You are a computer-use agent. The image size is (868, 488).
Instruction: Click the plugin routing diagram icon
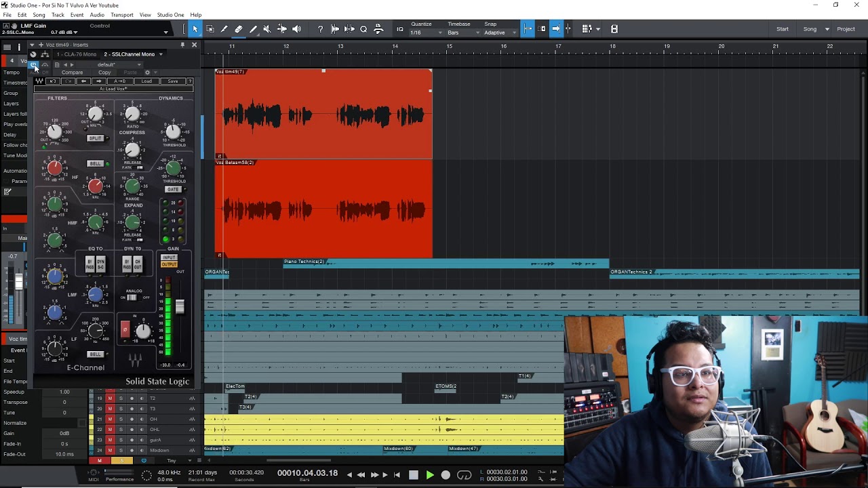45,54
